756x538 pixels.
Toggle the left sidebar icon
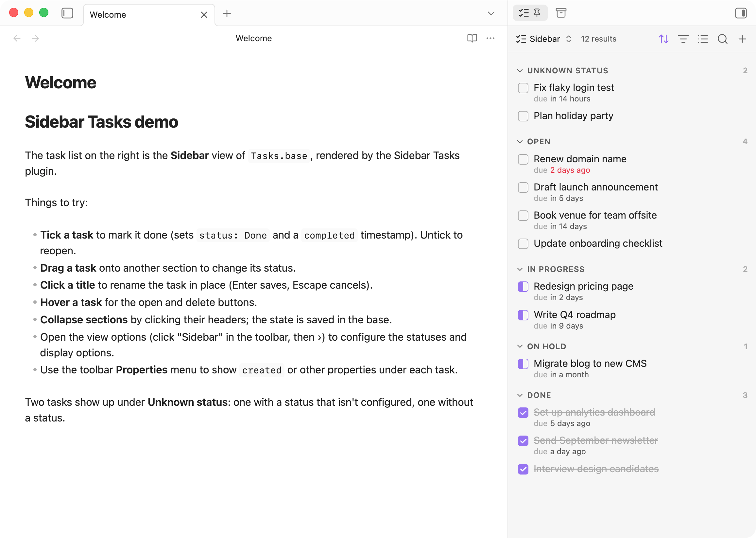point(67,13)
